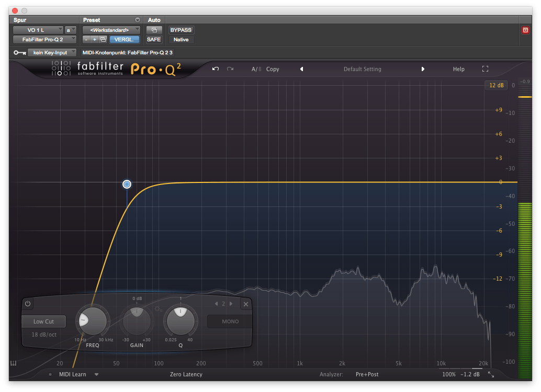Click the fabfilter Pro-Q 2 logo
This screenshot has width=541, height=392.
(116, 68)
